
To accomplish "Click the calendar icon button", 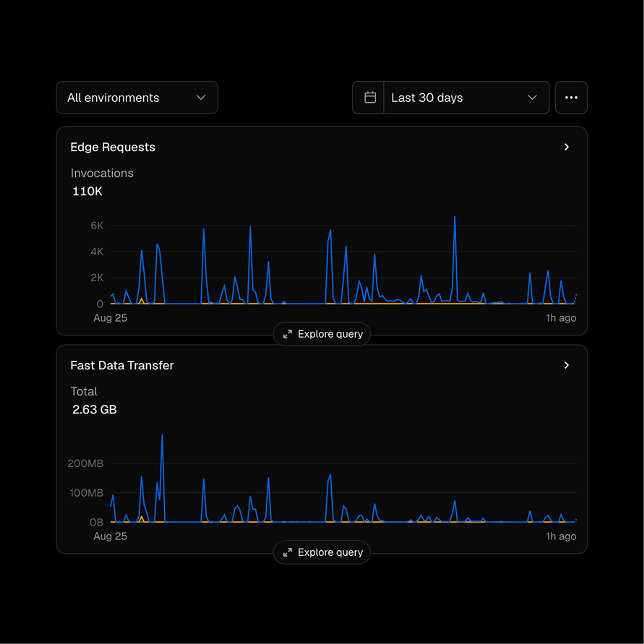I will pyautogui.click(x=370, y=98).
